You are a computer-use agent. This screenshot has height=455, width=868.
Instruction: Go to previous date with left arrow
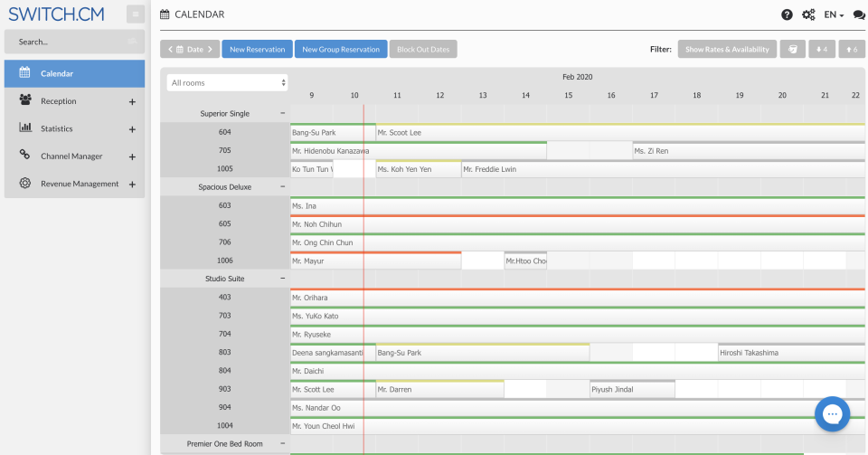click(x=171, y=49)
